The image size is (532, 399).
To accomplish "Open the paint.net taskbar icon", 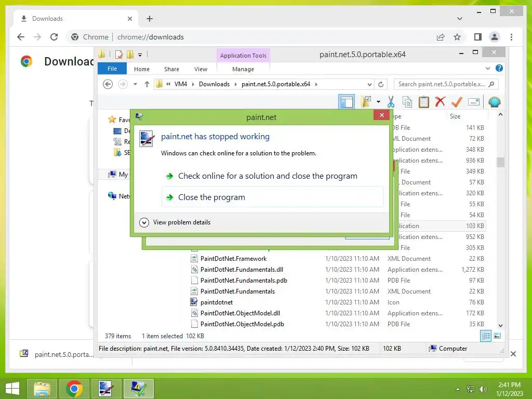I will (x=105, y=388).
